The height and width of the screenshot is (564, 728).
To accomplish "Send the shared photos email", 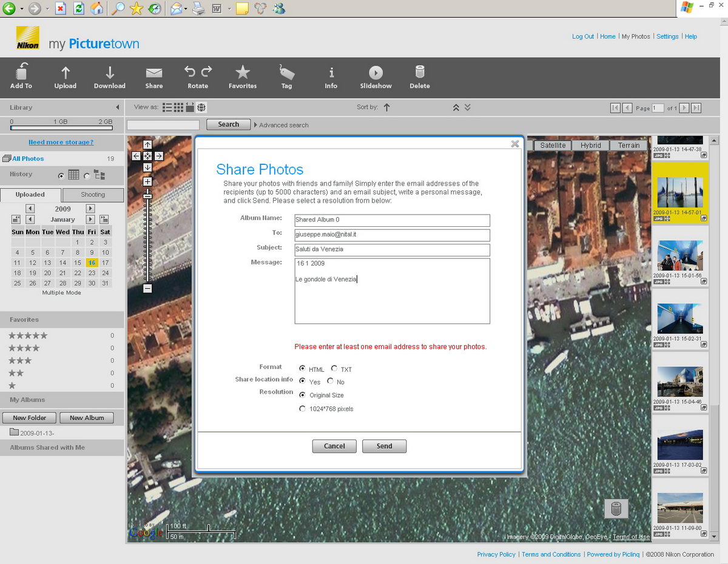I will click(x=384, y=446).
